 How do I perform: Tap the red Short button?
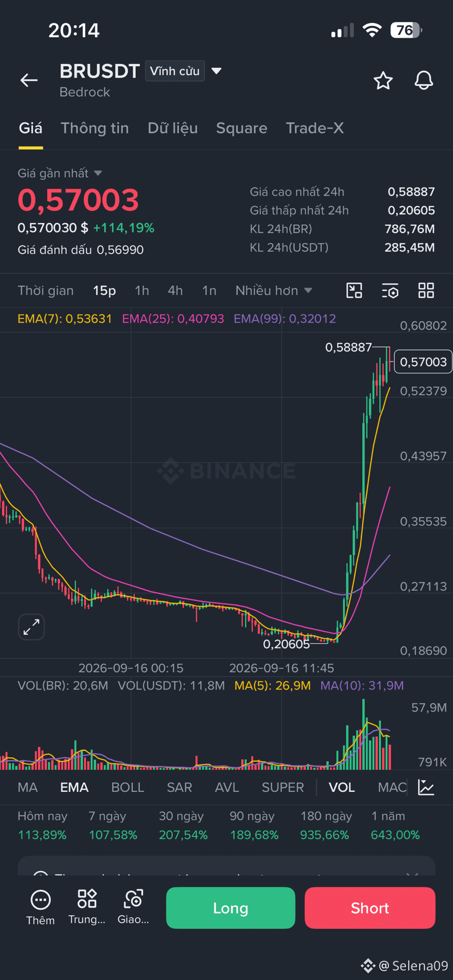pyautogui.click(x=370, y=908)
